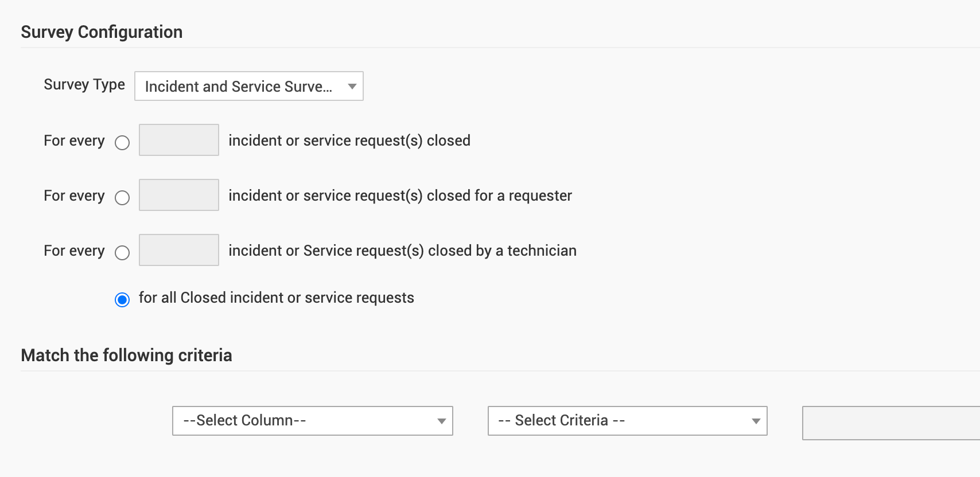
Task: Open the Survey Type dropdown
Action: coord(248,86)
